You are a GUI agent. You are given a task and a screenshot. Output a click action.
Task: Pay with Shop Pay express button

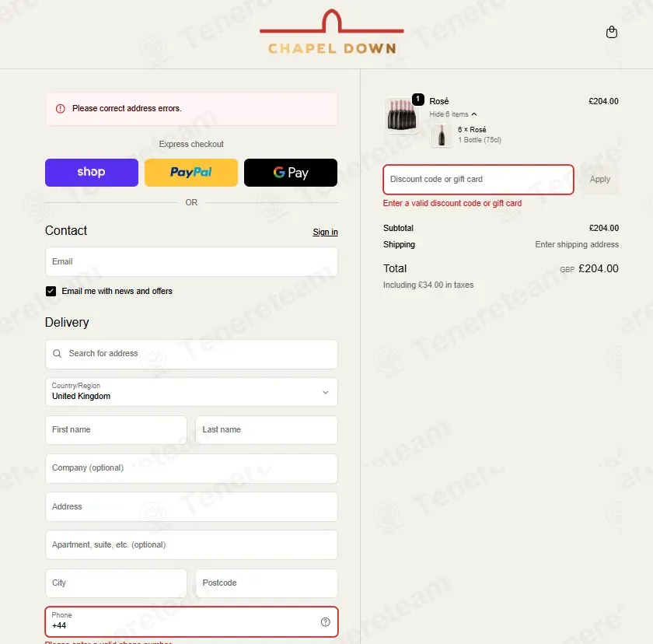[92, 173]
